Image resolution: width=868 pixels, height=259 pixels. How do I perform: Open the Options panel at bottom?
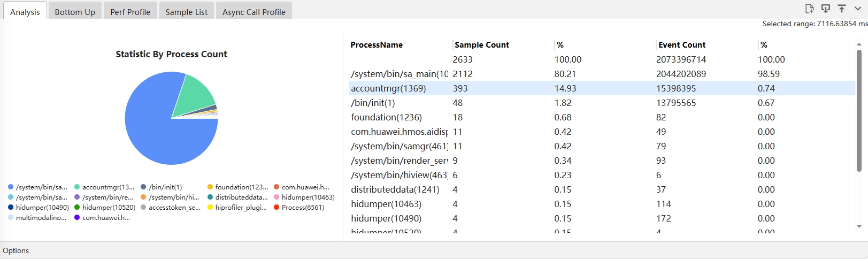coord(16,250)
